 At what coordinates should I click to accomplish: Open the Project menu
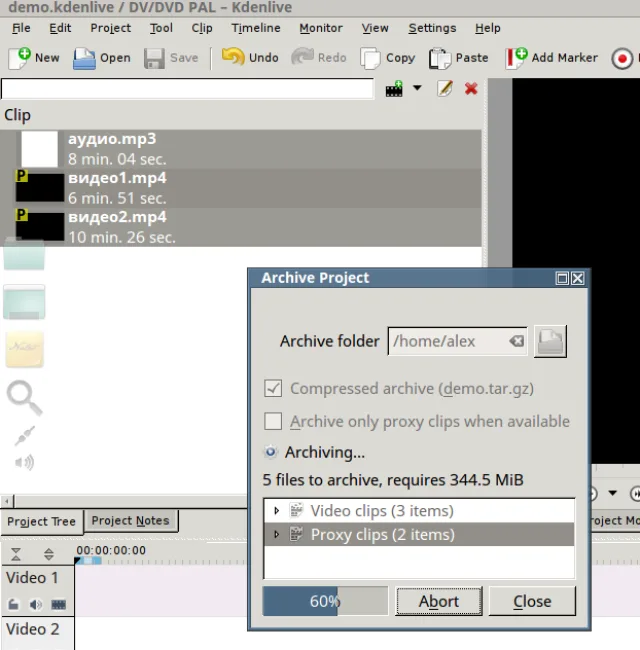point(110,28)
